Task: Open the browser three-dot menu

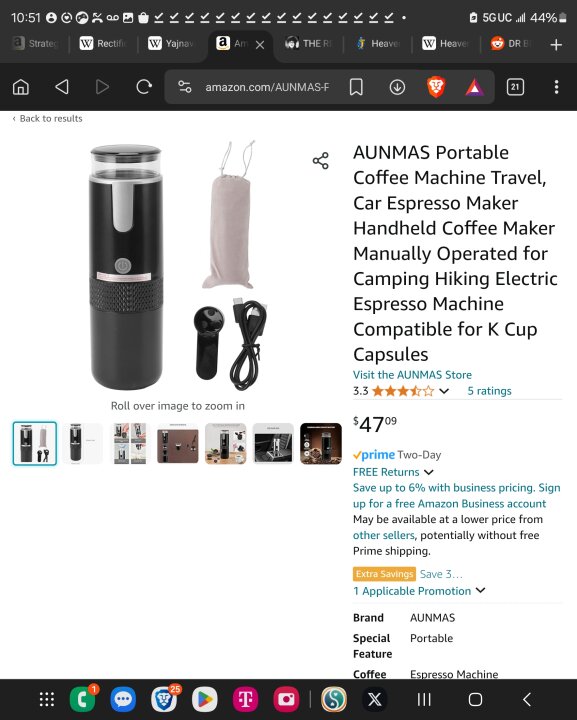Action: (556, 87)
